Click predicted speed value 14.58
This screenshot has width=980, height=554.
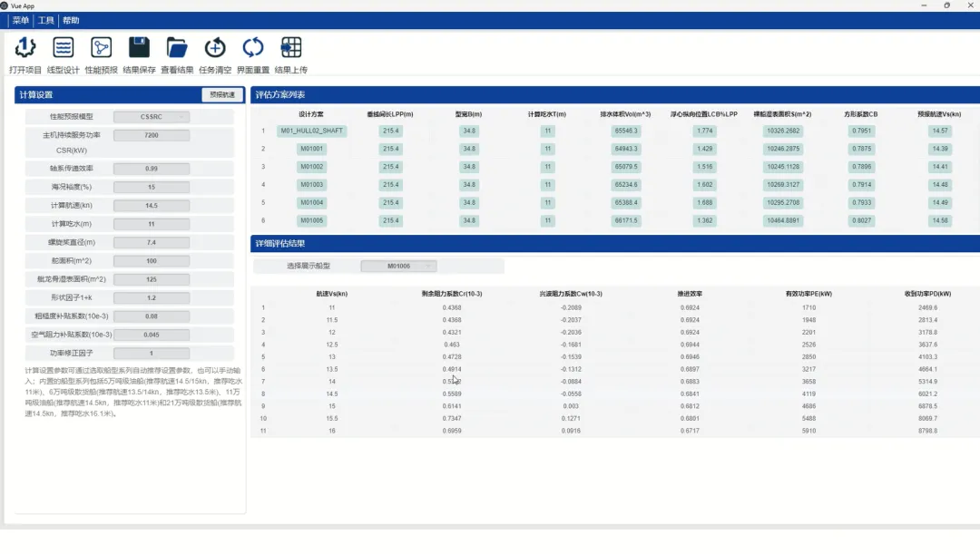(940, 220)
